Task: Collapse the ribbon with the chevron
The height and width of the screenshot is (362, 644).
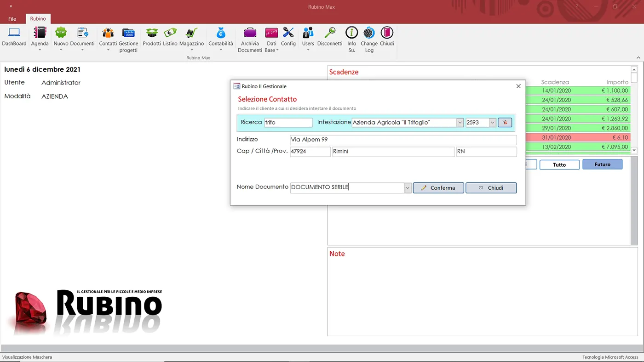Action: 638,57
